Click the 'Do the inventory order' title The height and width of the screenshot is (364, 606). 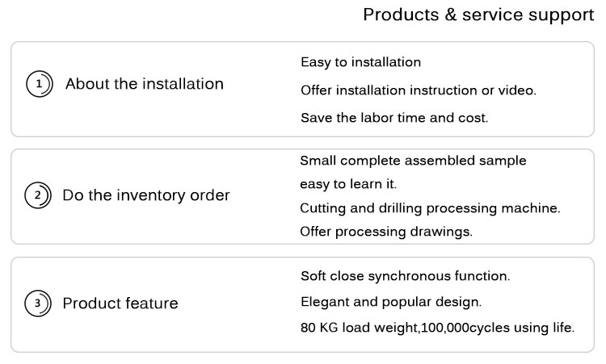(145, 195)
